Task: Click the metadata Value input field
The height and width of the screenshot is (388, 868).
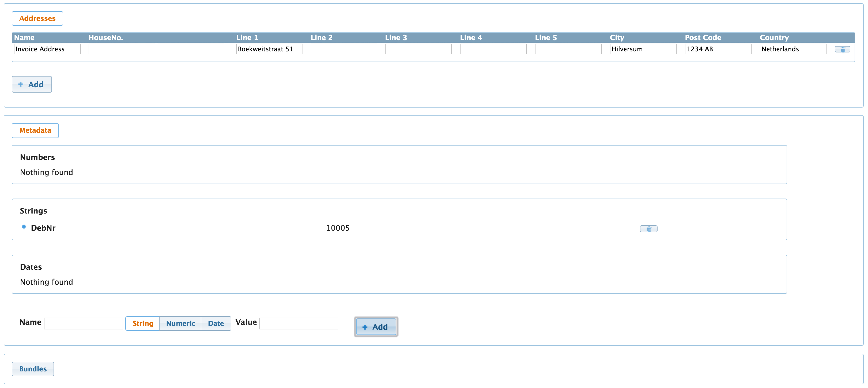Action: (299, 323)
